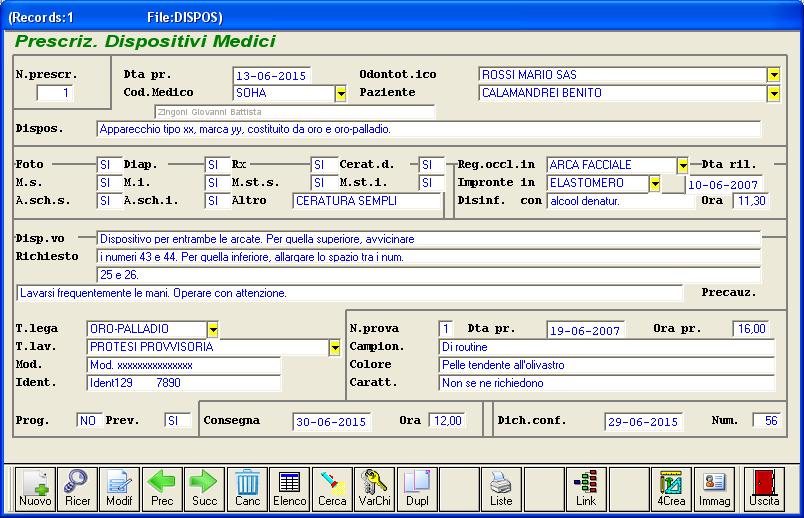Image resolution: width=804 pixels, height=518 pixels.
Task: Toggle the Rx SI field
Action: 324,165
